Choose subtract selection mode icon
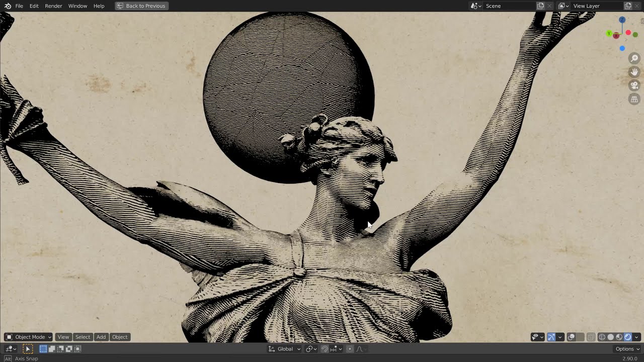The height and width of the screenshot is (362, 644). click(60, 349)
